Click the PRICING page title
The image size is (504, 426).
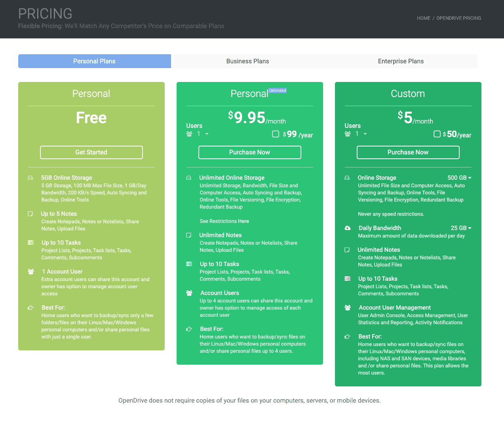(45, 14)
